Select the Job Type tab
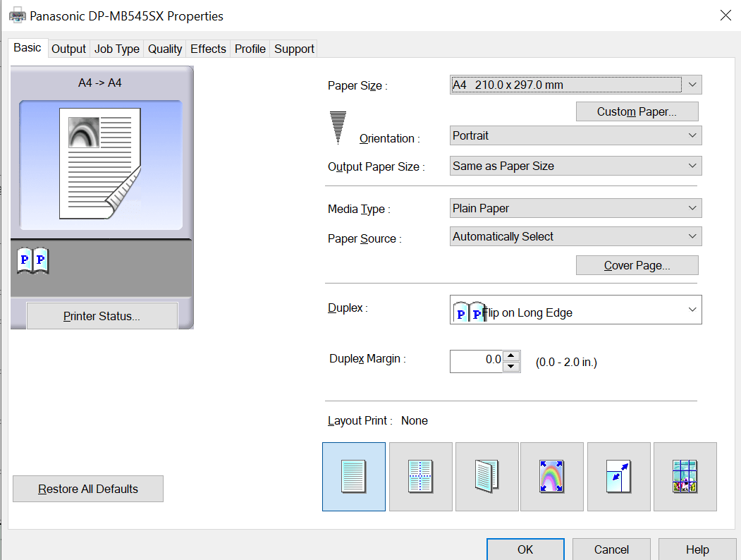 point(116,48)
